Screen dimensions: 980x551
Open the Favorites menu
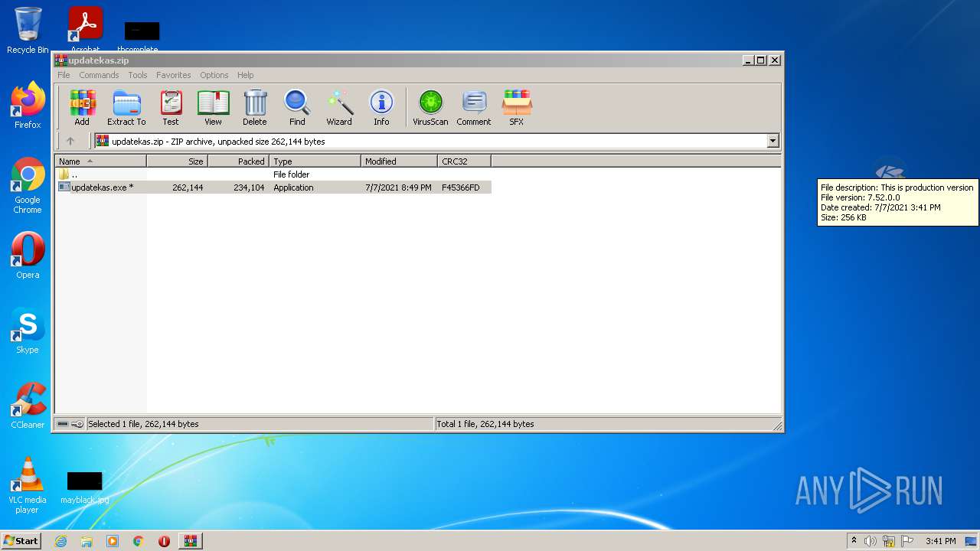pyautogui.click(x=174, y=75)
